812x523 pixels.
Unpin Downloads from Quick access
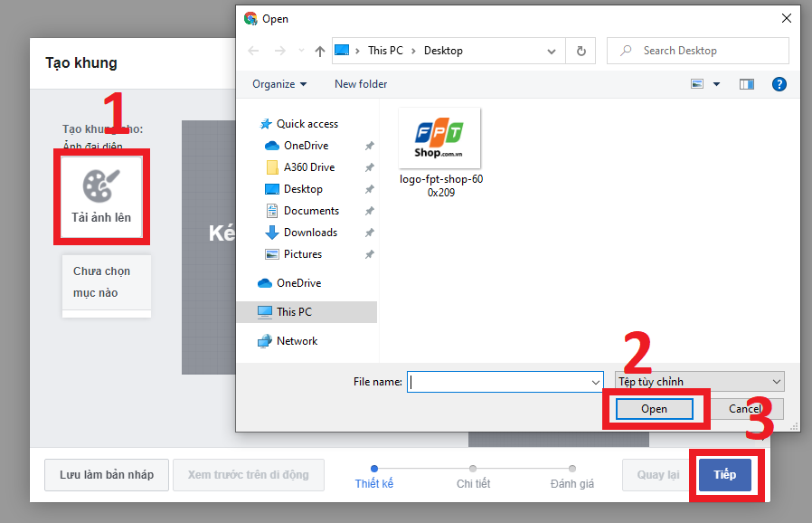coord(369,233)
